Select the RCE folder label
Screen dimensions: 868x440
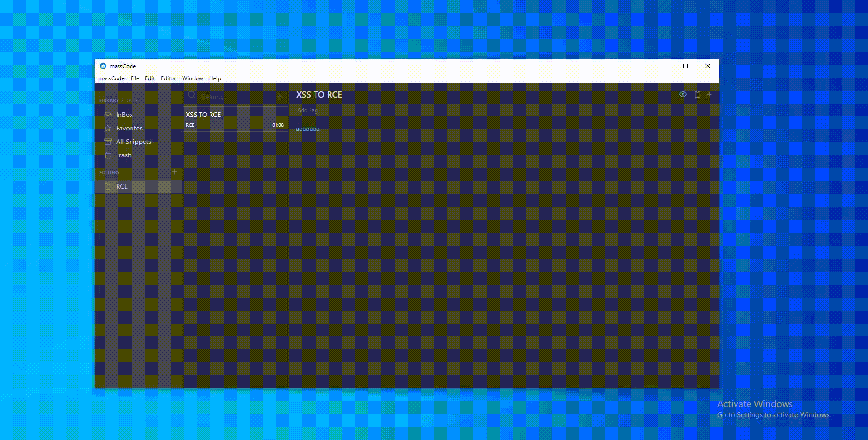[x=122, y=186]
